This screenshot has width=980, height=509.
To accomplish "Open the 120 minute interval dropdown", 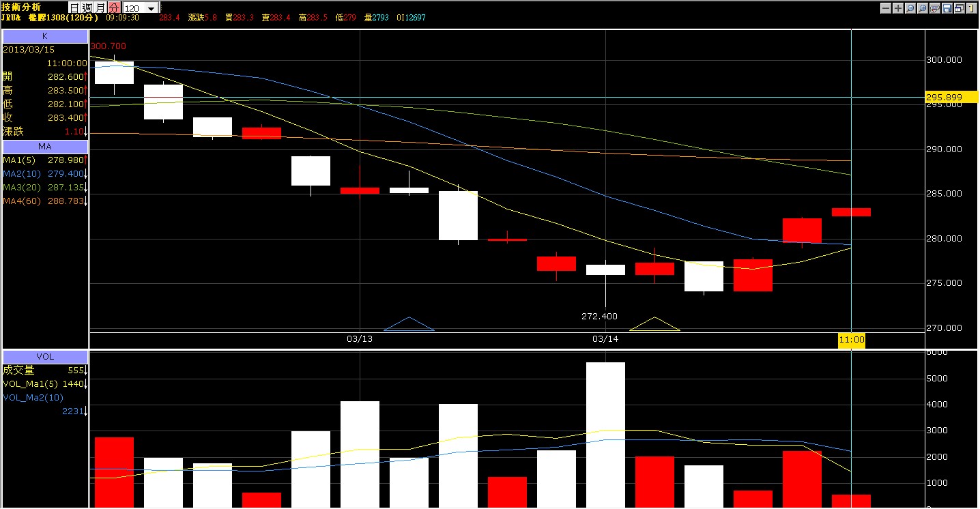I will click(x=151, y=8).
